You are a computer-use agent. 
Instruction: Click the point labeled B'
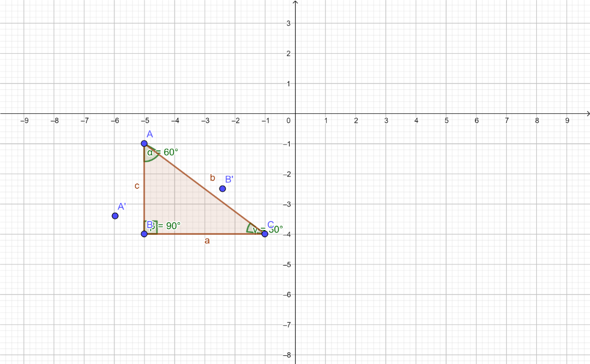click(x=222, y=189)
